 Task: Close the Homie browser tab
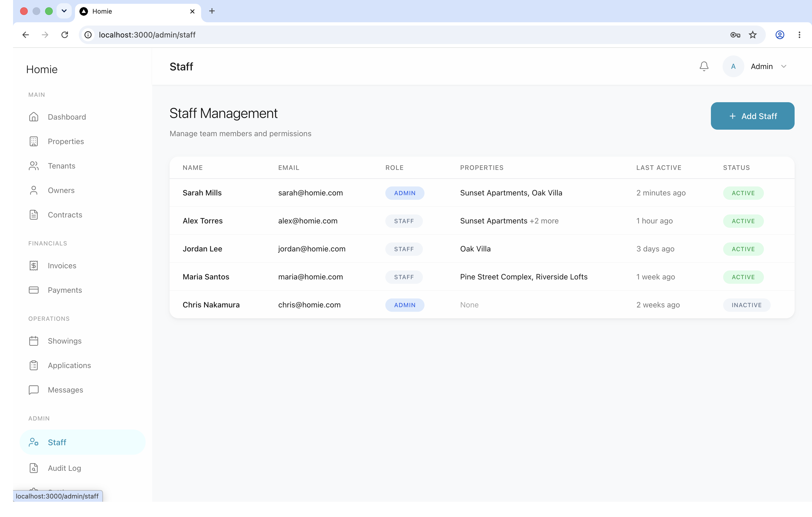click(192, 11)
